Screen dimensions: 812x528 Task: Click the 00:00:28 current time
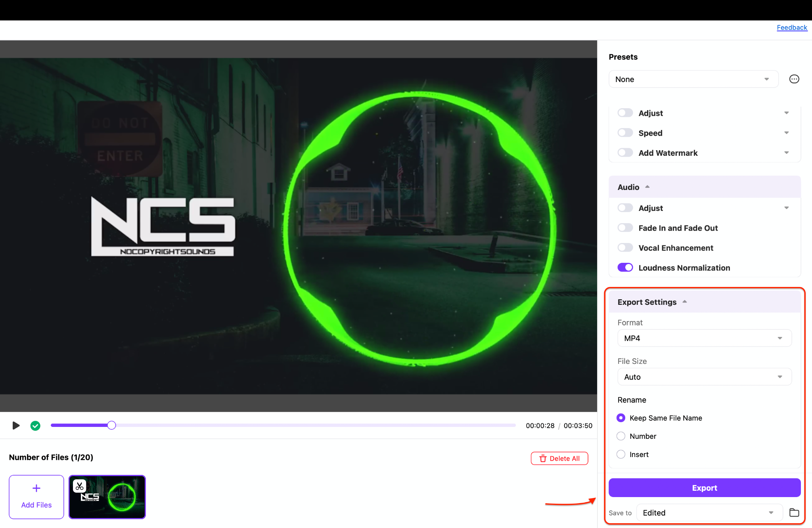[540, 426]
